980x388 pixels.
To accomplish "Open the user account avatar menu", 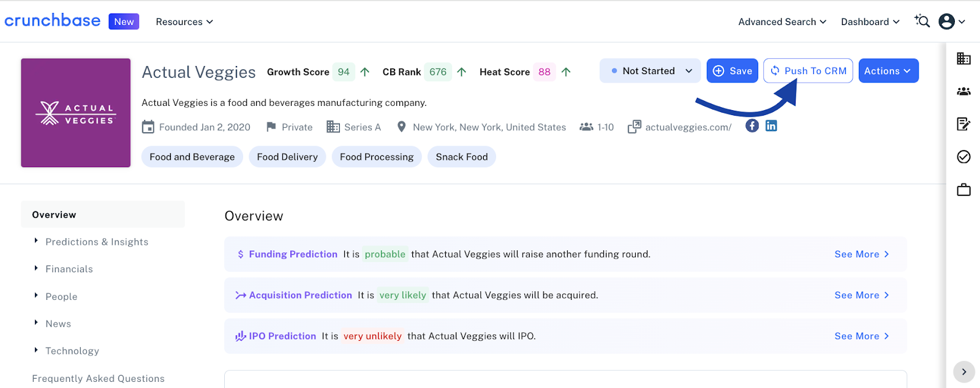I will (x=952, y=21).
